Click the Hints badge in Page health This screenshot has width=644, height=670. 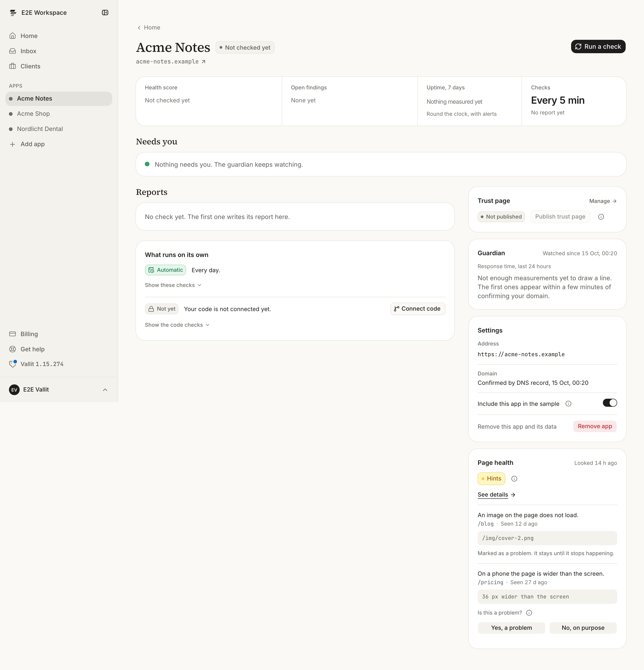pos(491,478)
